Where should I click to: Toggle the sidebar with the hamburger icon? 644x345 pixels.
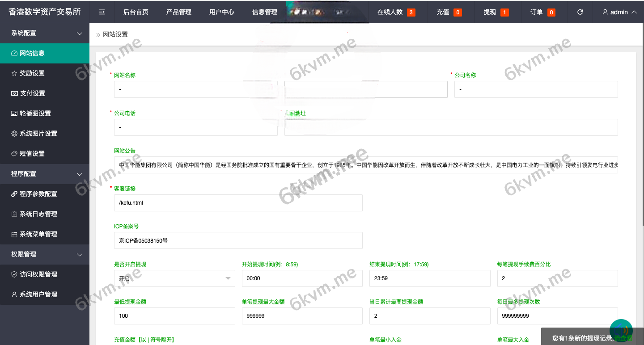tap(102, 12)
